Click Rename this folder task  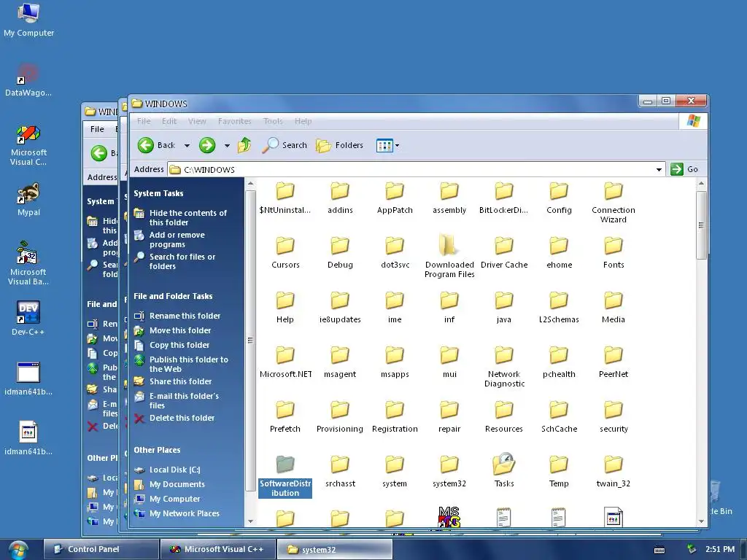(x=185, y=316)
